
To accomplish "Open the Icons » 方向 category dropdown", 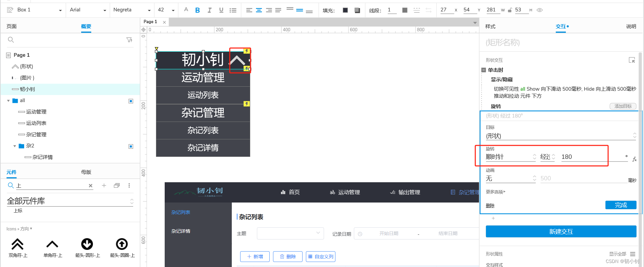I will tap(19, 229).
